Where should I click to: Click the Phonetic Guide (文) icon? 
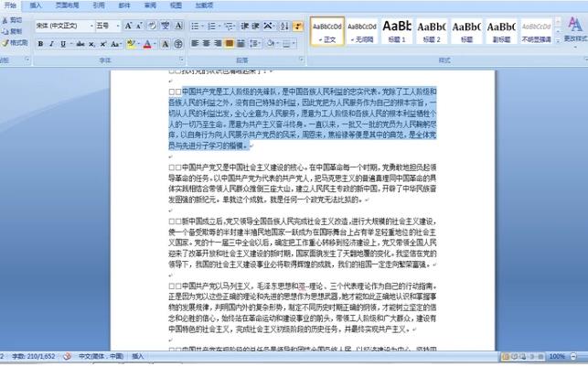point(166,26)
